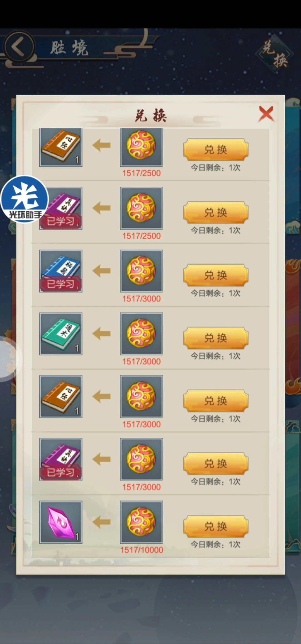
Task: Click 兑换 button for second-row 真诀 book
Action: coord(216,212)
